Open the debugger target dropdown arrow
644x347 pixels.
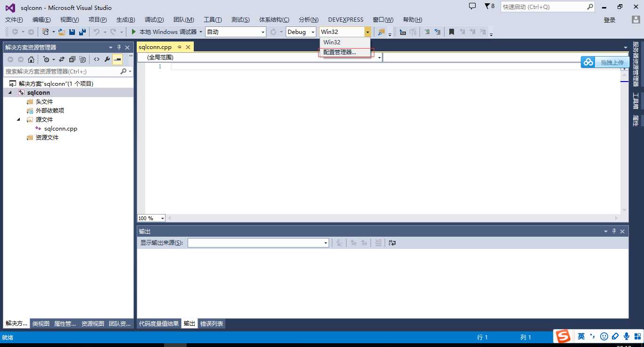coord(201,32)
